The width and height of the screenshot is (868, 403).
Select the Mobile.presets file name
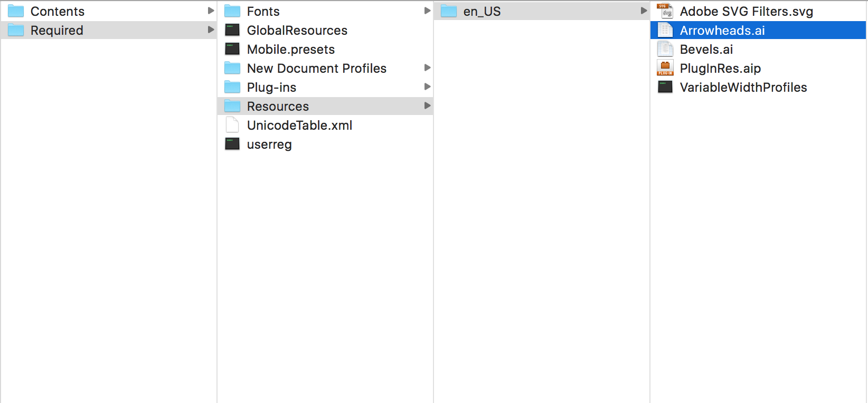point(291,50)
